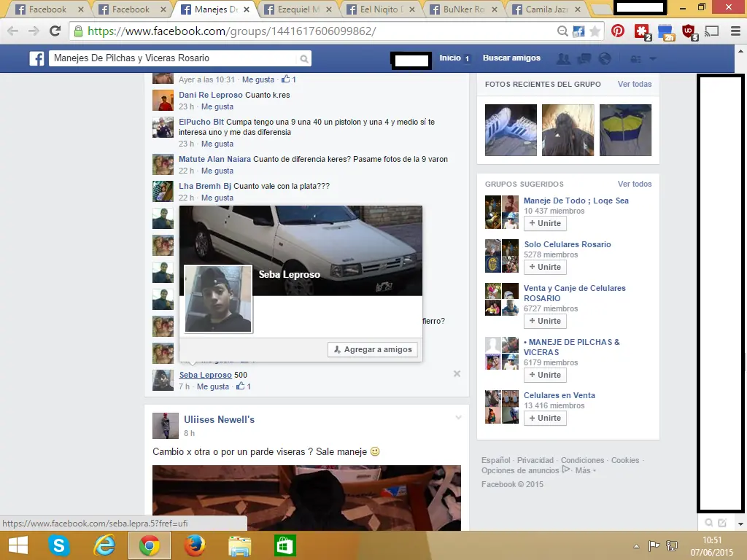The width and height of the screenshot is (747, 560).
Task: Join Venta y Canje de Celulares ROSARIO group
Action: 545,321
